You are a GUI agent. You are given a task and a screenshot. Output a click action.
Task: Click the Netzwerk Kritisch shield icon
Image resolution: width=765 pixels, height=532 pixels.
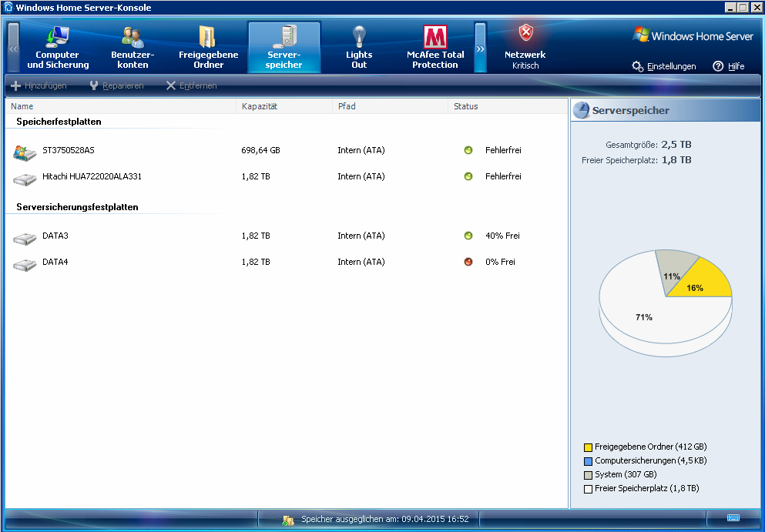[x=525, y=33]
